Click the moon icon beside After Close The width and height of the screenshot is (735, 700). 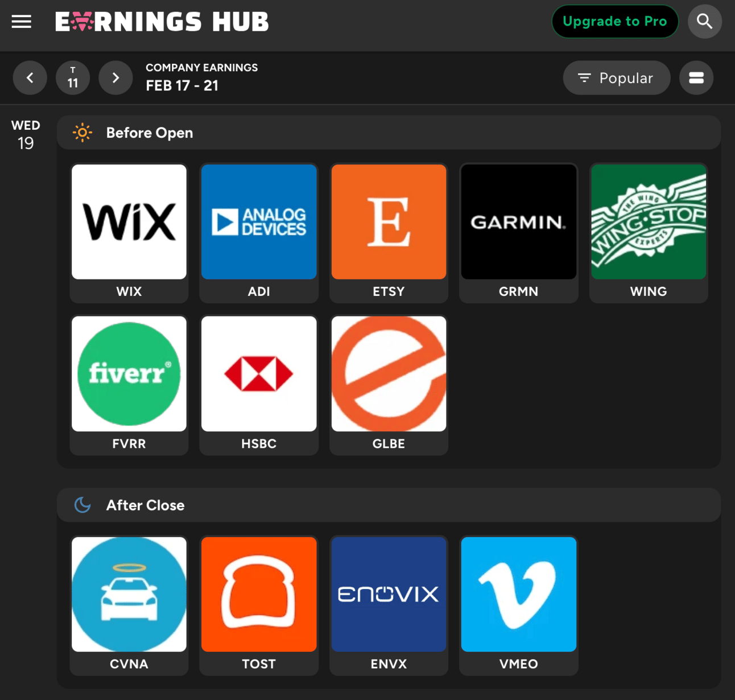click(x=82, y=505)
